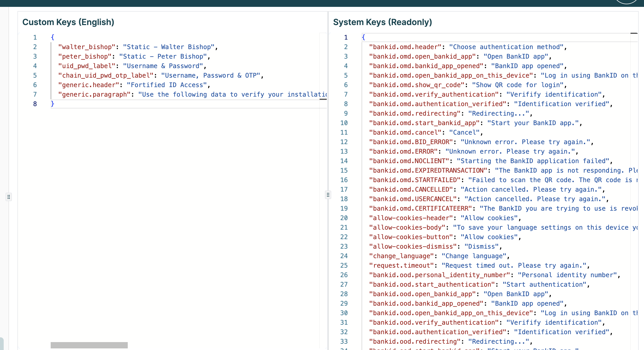Click line number 20 in System Keys
The width and height of the screenshot is (644, 350).
344,218
